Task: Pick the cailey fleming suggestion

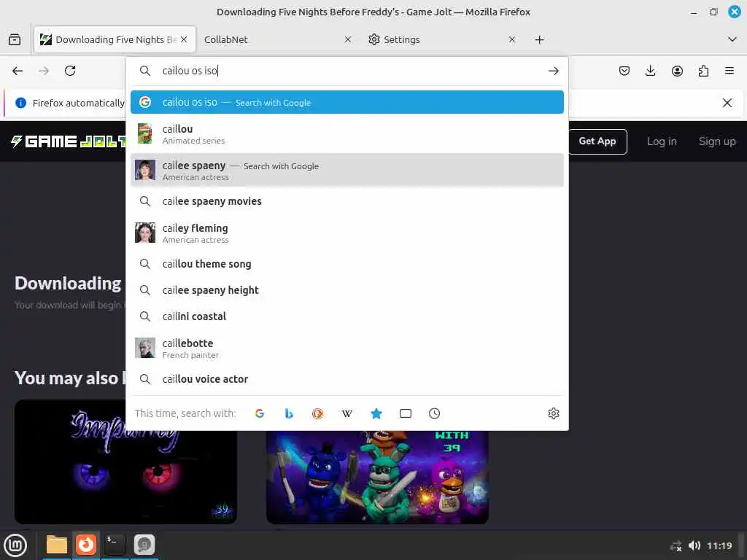Action: point(347,233)
